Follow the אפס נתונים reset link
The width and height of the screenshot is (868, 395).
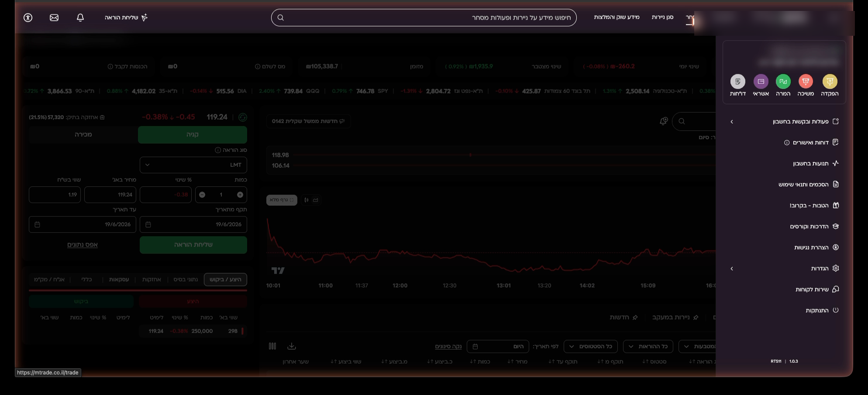click(83, 244)
